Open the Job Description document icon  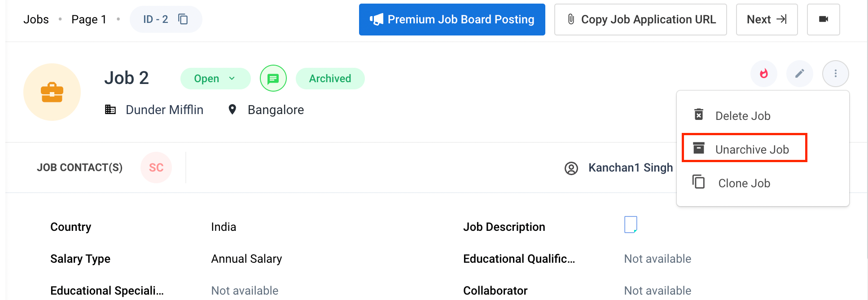pyautogui.click(x=631, y=225)
